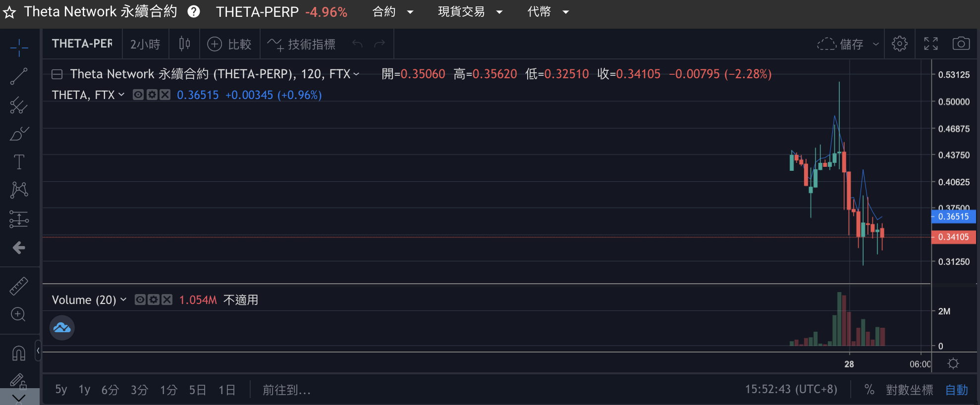Set range to 6分
The width and height of the screenshot is (980, 405).
pos(110,390)
